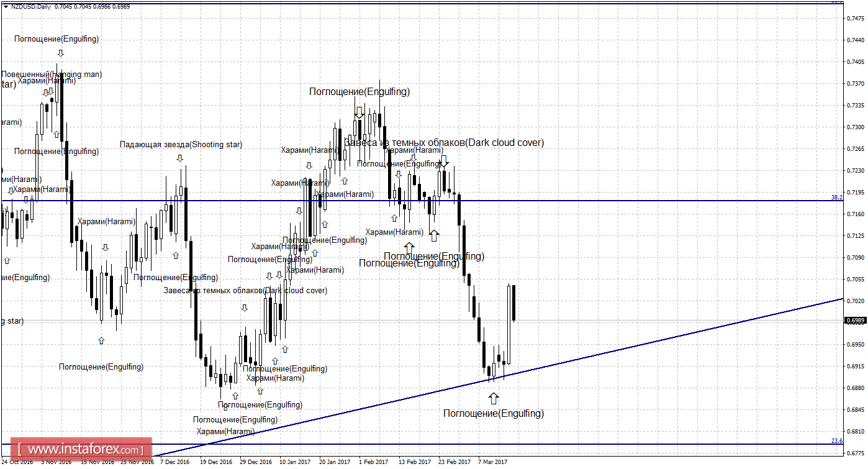Viewport: 868px width, 469px height.
Task: Click the 0.7055 price scale value
Action: (856, 279)
